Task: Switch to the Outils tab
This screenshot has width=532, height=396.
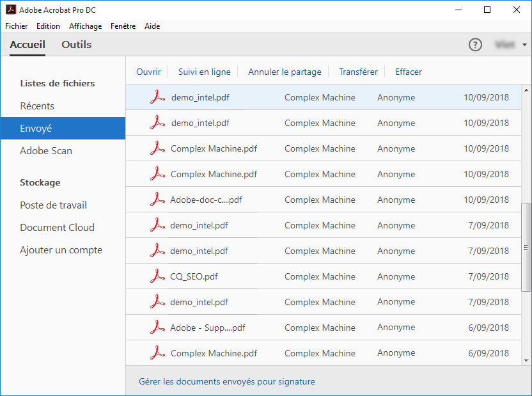Action: tap(76, 45)
